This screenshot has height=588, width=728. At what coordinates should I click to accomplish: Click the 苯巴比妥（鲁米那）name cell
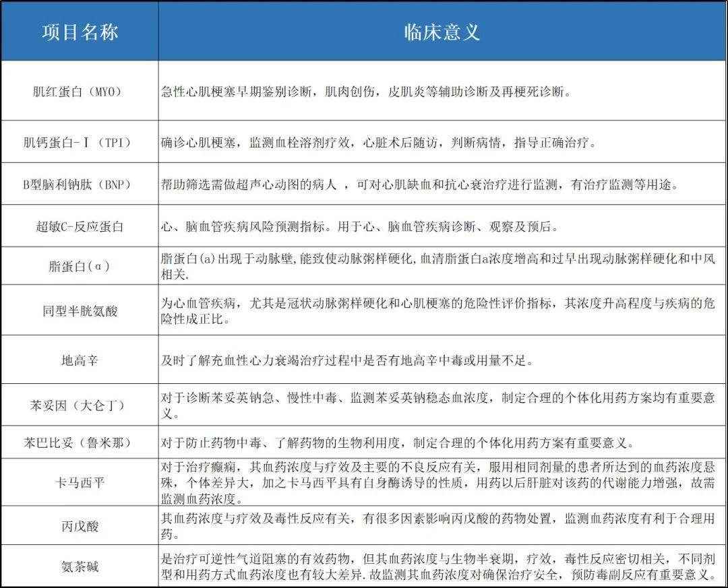tap(80, 443)
